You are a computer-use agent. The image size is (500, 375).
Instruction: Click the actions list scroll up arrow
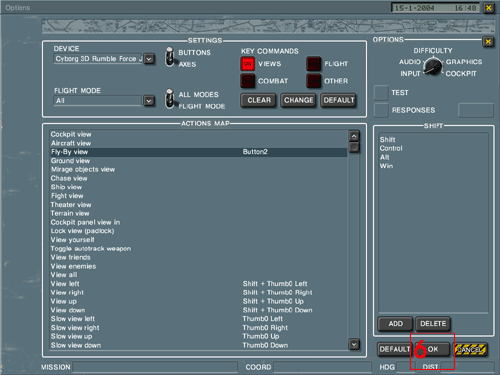354,136
